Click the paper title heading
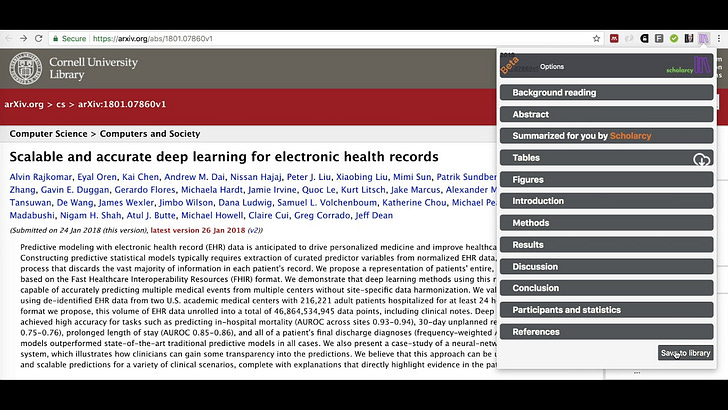 [224, 156]
